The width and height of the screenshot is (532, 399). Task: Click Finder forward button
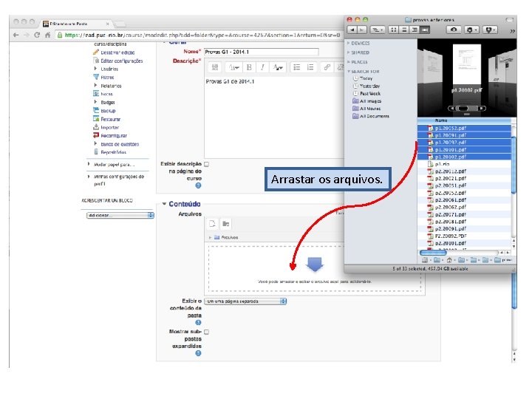(362, 30)
